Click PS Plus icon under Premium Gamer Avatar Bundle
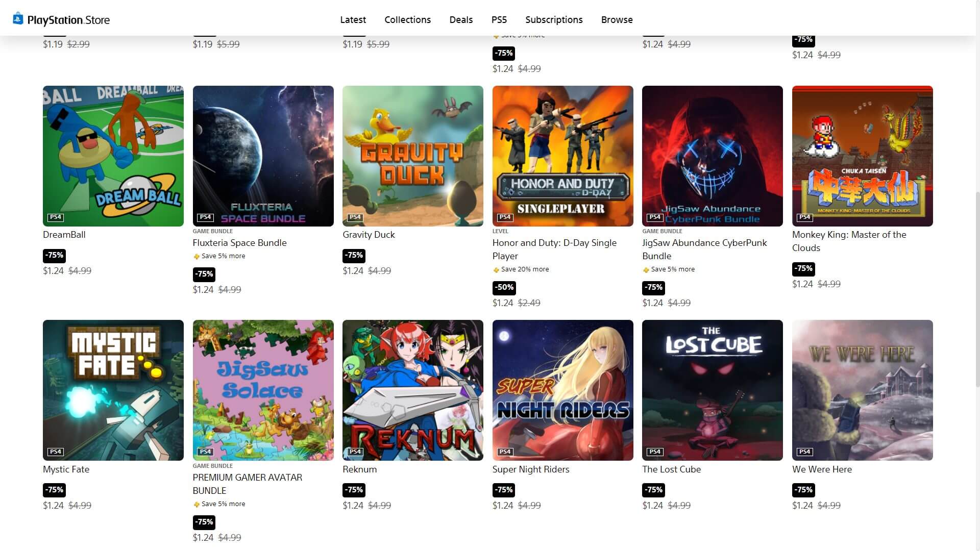The width and height of the screenshot is (980, 551). [197, 505]
